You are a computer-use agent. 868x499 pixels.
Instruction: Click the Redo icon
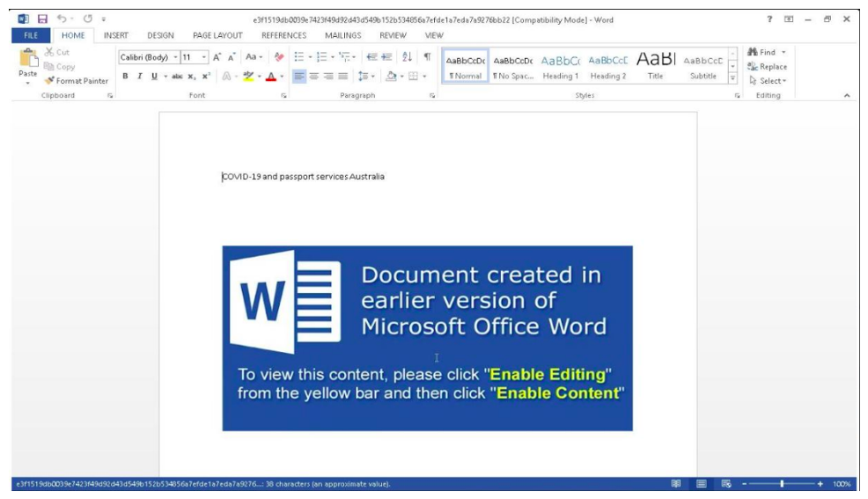[87, 18]
